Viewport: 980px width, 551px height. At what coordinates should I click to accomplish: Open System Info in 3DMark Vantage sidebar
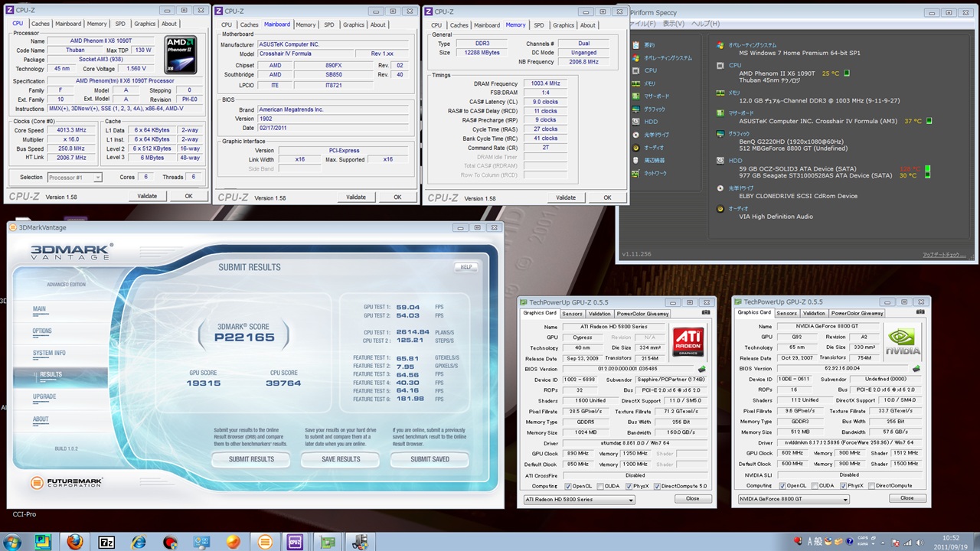tap(49, 353)
